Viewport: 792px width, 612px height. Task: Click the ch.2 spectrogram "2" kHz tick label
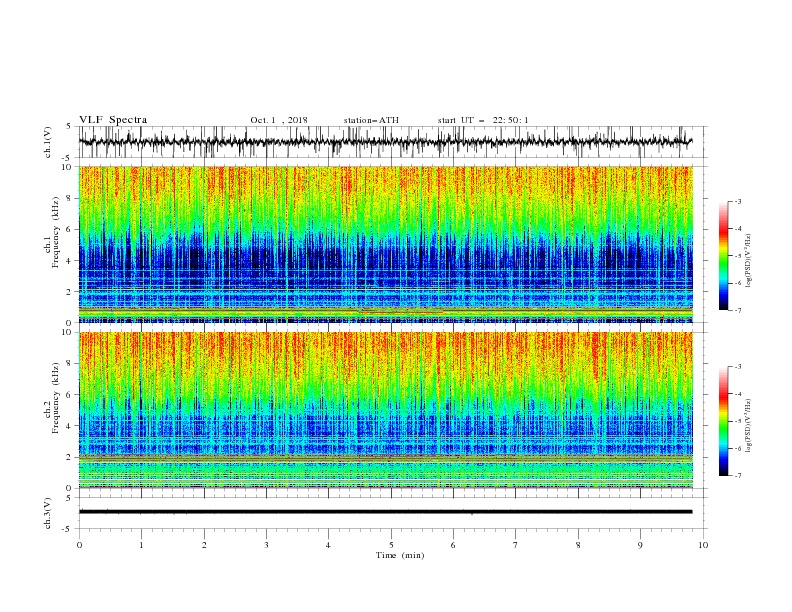point(70,457)
